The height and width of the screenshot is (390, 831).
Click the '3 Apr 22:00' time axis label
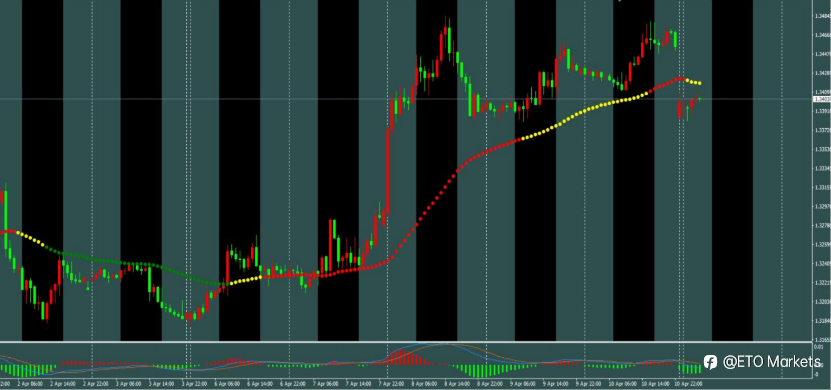[x=194, y=384]
